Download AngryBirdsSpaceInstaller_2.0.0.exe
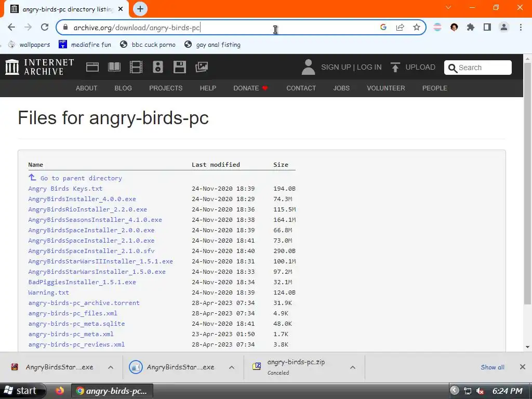Screen dimensions: 532x399 click(91, 230)
